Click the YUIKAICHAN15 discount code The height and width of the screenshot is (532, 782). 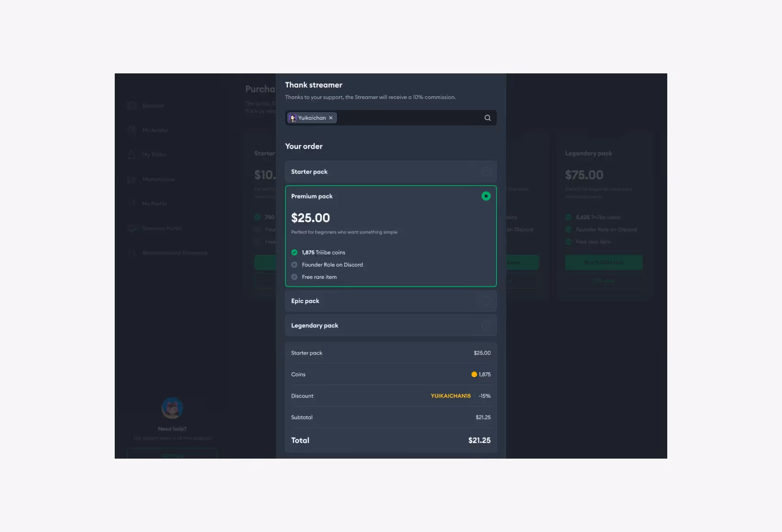(x=451, y=396)
